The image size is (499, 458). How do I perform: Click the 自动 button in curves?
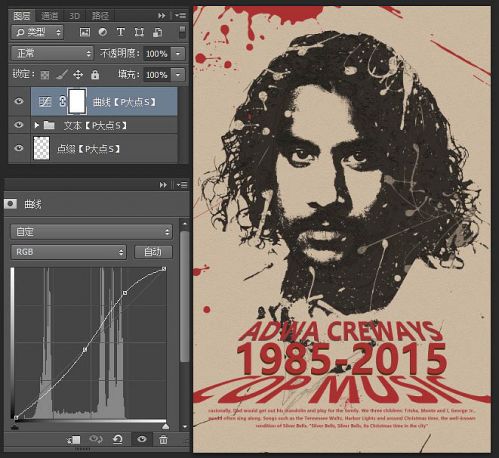153,252
